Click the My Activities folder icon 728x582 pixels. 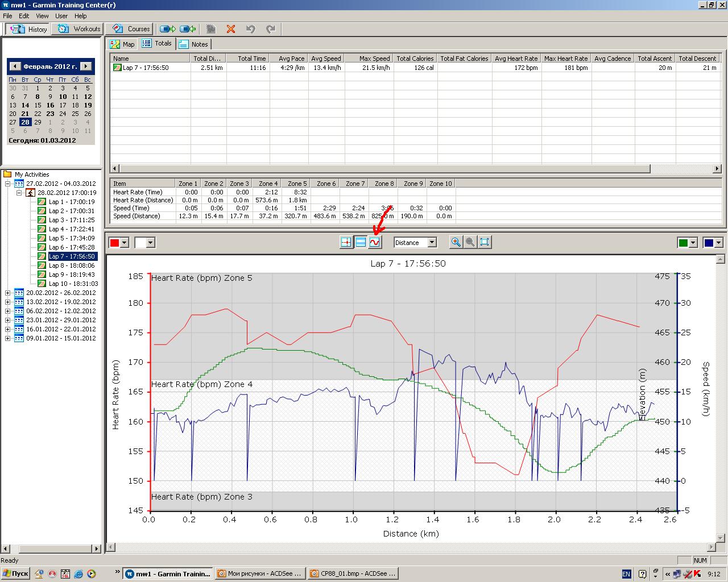pyautogui.click(x=7, y=174)
